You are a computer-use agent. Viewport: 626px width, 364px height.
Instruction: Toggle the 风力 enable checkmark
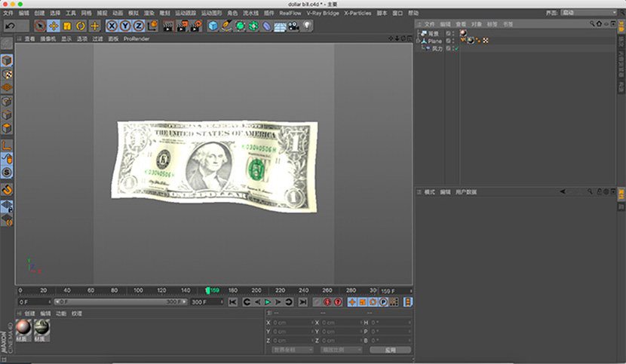tap(456, 48)
